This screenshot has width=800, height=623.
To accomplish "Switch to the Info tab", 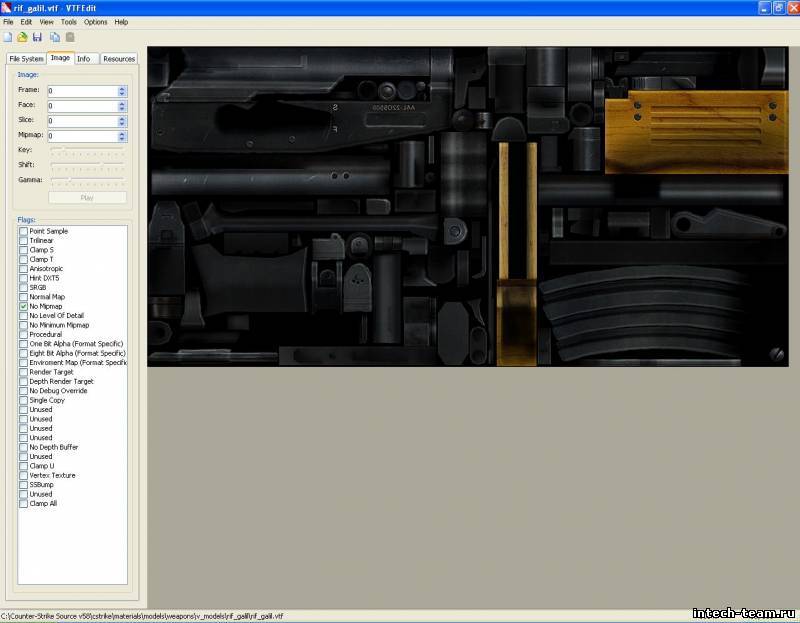I will coord(84,59).
